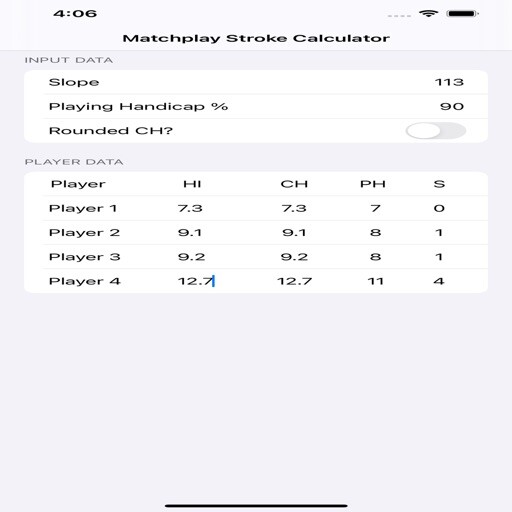Toggle the Rounded CH? switch
This screenshot has width=512, height=512.
click(x=436, y=131)
